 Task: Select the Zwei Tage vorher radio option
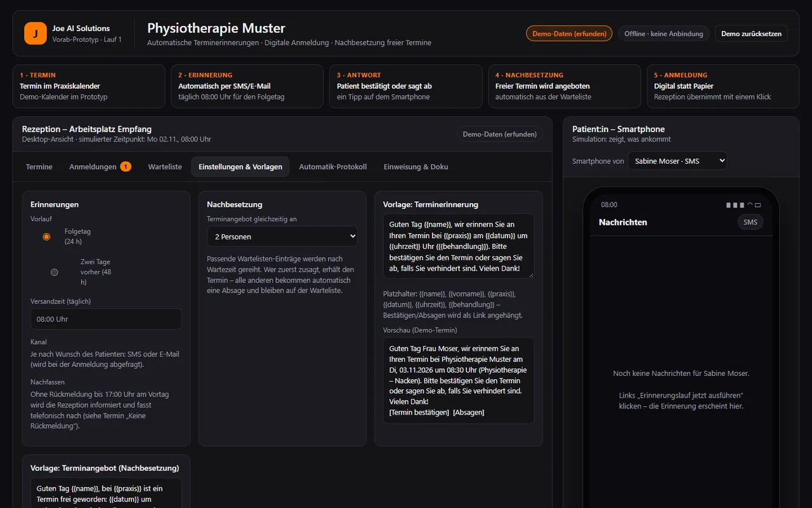(55, 272)
